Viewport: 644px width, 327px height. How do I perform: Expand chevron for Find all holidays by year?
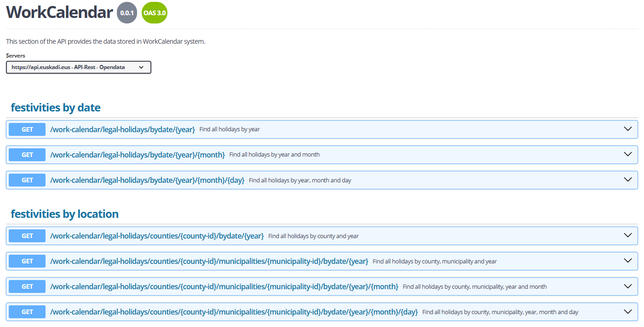628,129
